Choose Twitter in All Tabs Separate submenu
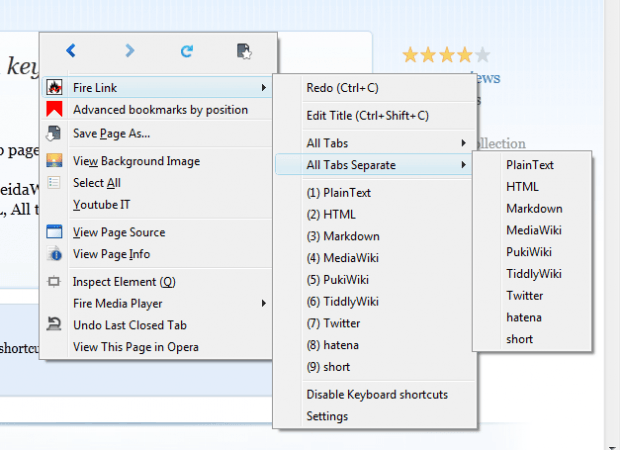Image resolution: width=620 pixels, height=450 pixels. click(532, 295)
